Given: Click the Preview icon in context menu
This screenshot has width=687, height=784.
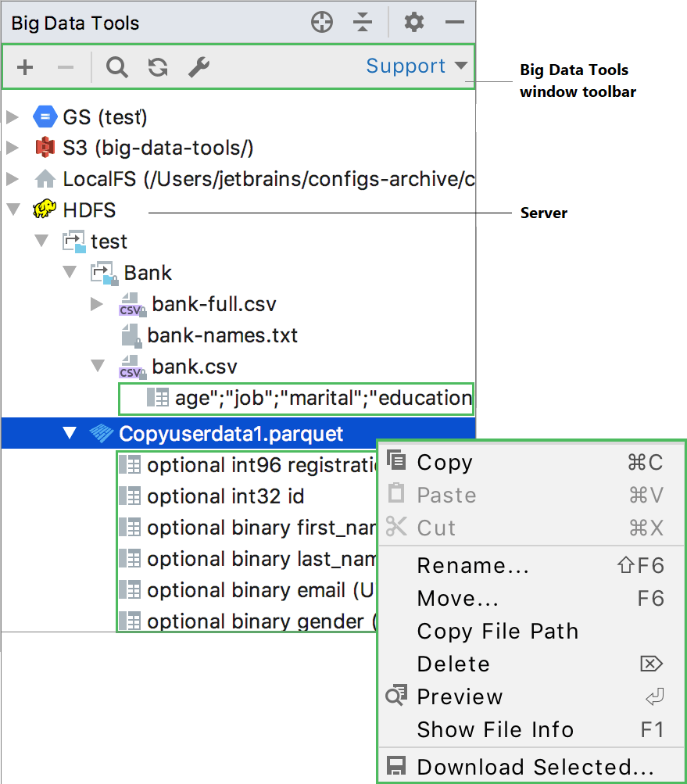Looking at the screenshot, I should (396, 695).
